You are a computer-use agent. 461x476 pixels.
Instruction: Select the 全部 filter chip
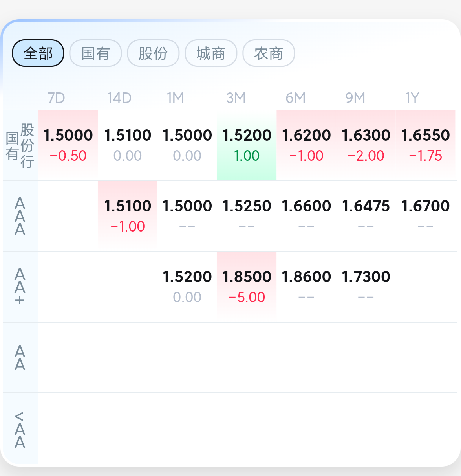(x=38, y=53)
